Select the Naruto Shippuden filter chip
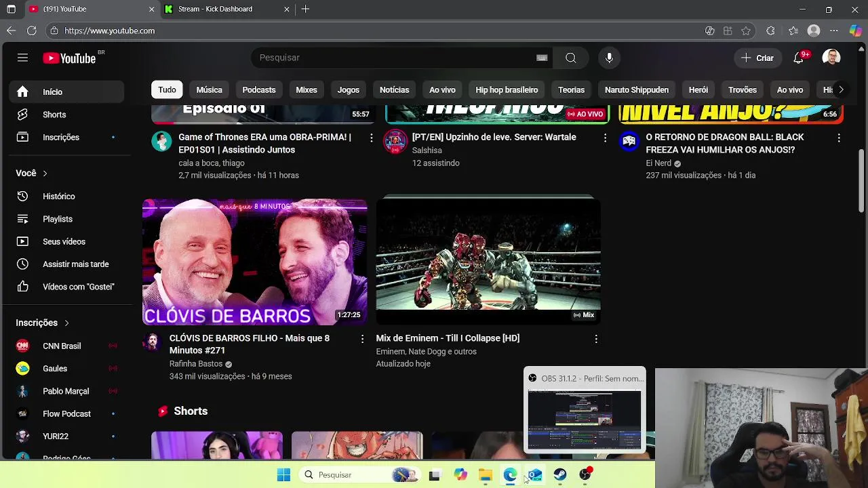Screen dimensions: 868x488 [637, 89]
